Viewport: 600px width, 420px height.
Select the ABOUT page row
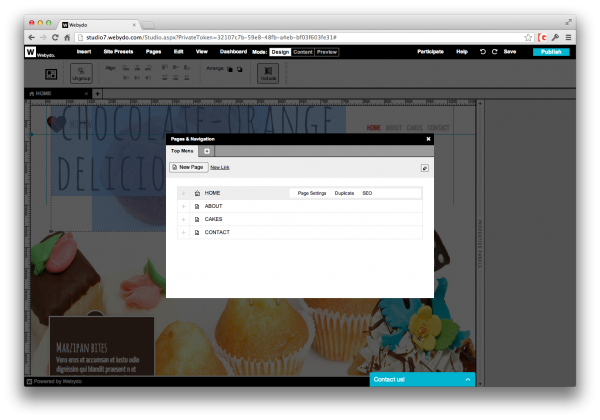click(300, 206)
